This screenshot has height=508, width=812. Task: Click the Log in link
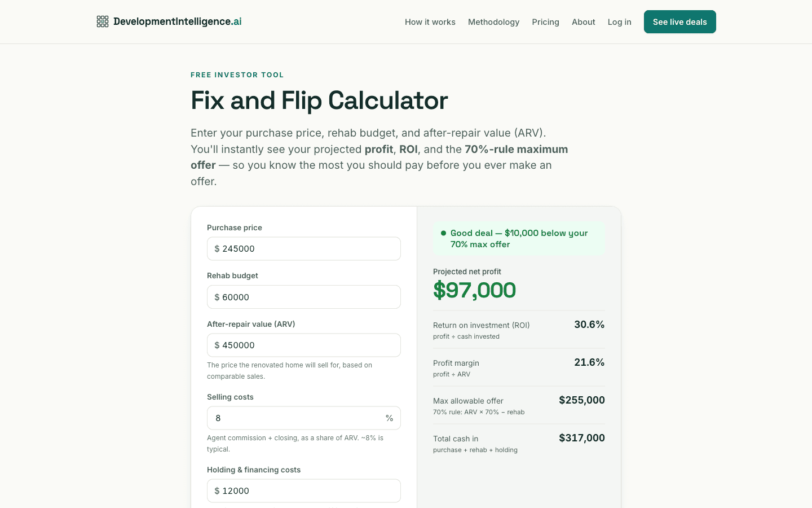tap(619, 22)
